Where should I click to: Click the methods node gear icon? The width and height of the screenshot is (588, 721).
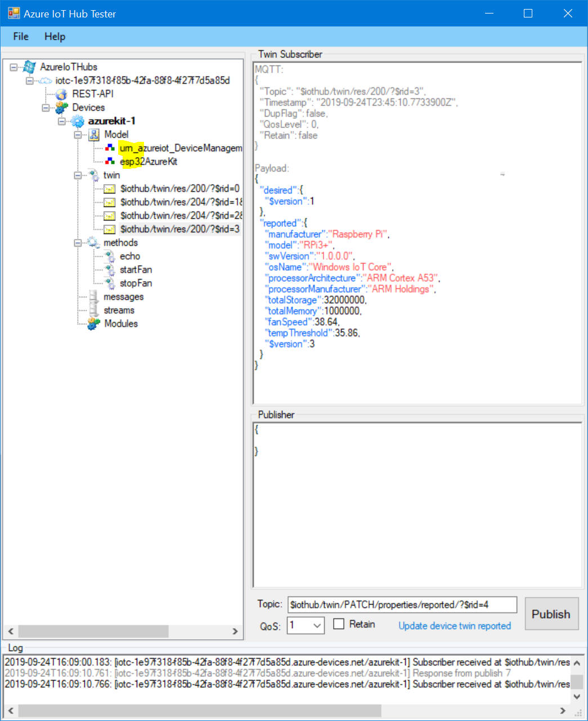[x=93, y=243]
